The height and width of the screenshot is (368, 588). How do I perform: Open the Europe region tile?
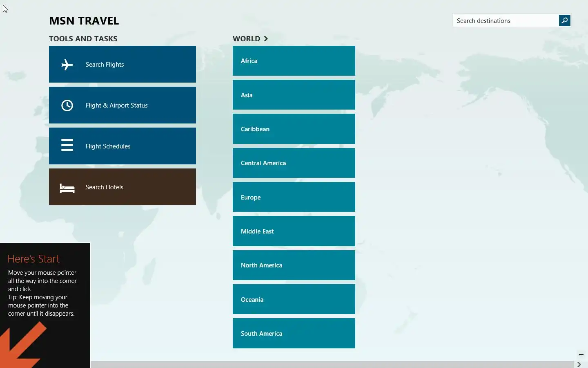294,197
